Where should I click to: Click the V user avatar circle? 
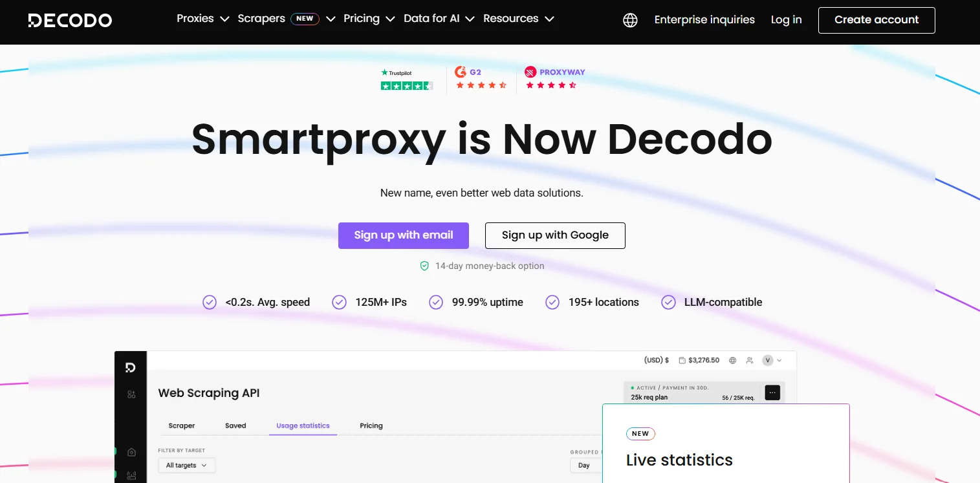(x=768, y=360)
